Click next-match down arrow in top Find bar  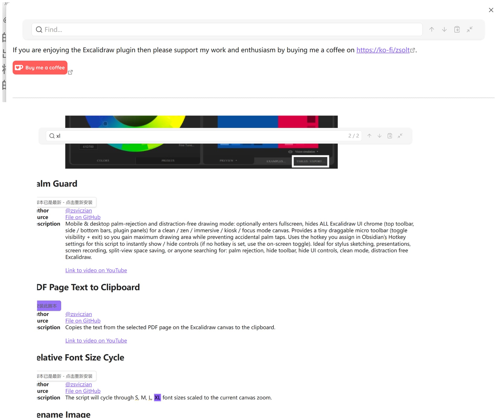click(444, 29)
